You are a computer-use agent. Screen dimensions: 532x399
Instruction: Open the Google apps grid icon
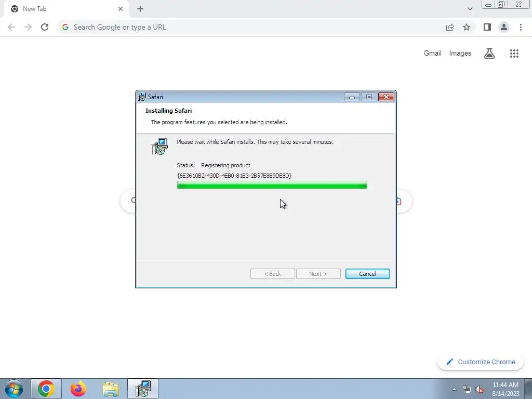tap(514, 54)
